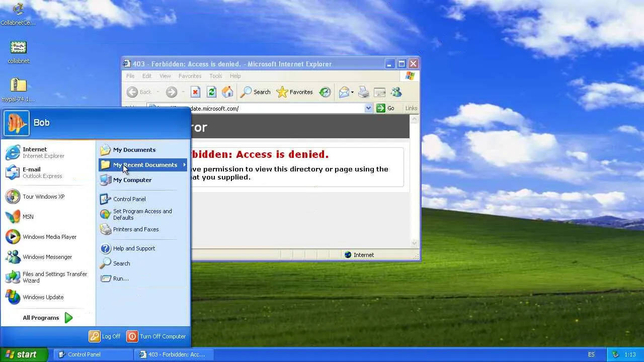644x362 pixels.
Task: Select the collabnet desktop icon
Action: 18,52
